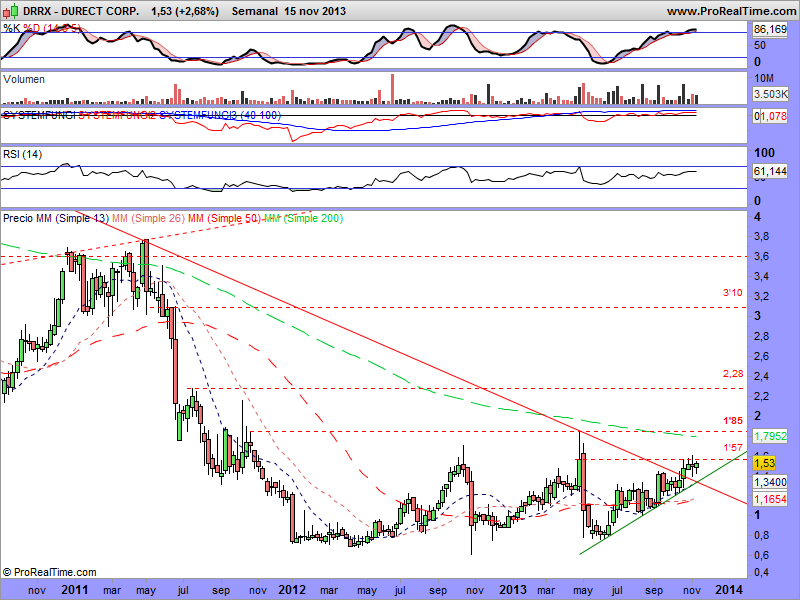This screenshot has height=600, width=800.
Task: Click the yellow 1,53 current price tag
Action: tap(764, 463)
